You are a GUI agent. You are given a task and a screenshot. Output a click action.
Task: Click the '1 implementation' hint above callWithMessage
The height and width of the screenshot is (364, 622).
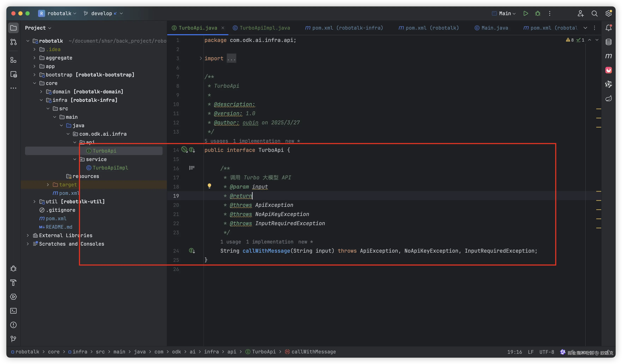pos(270,242)
